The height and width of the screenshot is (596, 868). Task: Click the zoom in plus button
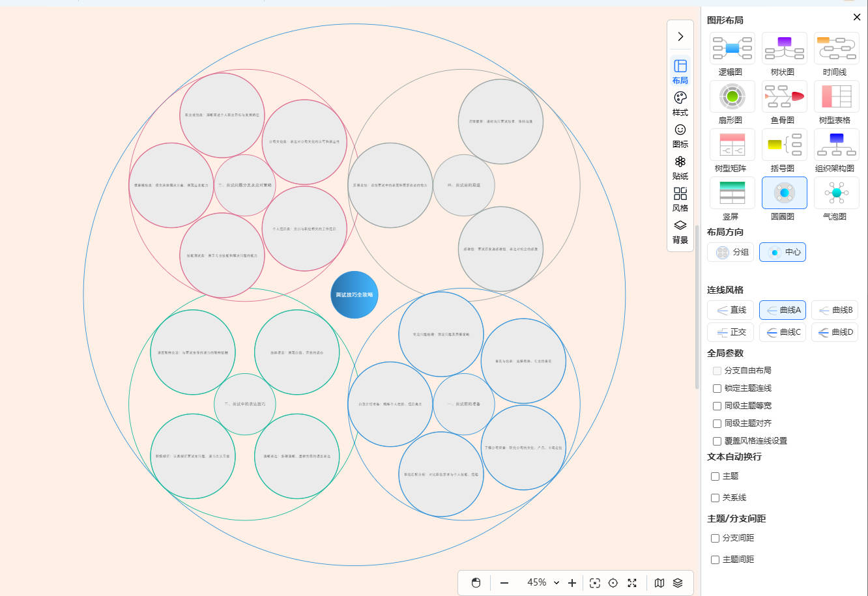(x=572, y=583)
